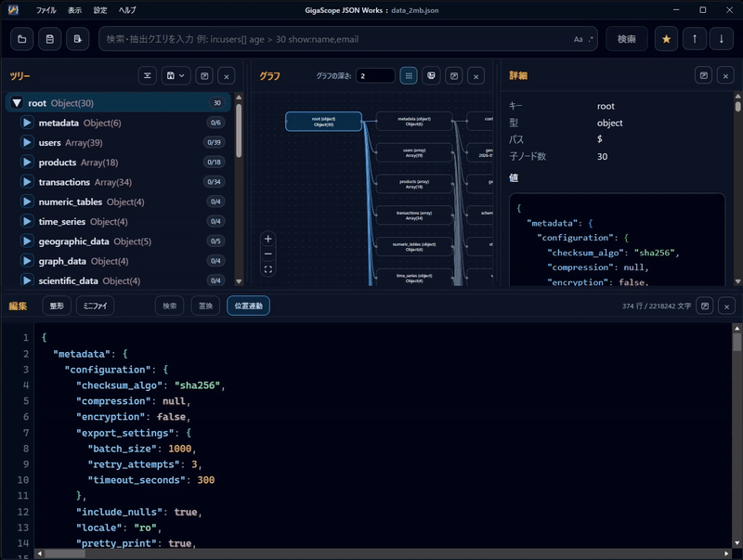Select the numeric_tables graph node

414,247
